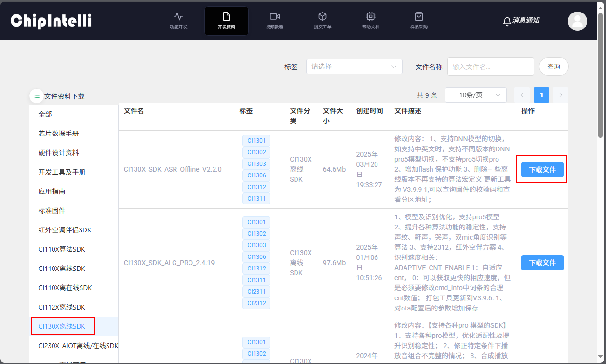Viewport: 606px width, 364px height.
Task: Open 样品采购 shopping bag icon
Action: (x=419, y=16)
